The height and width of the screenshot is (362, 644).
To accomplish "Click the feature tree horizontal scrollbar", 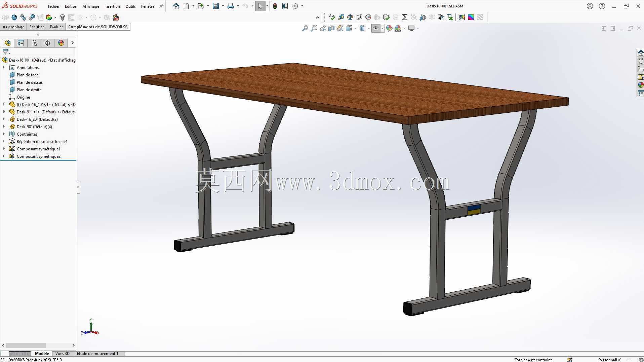I will pos(26,345).
